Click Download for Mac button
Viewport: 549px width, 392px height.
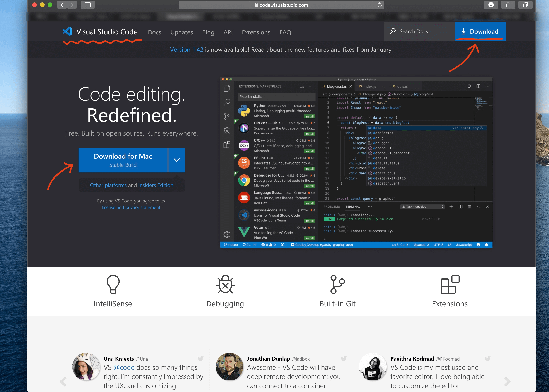click(x=123, y=160)
